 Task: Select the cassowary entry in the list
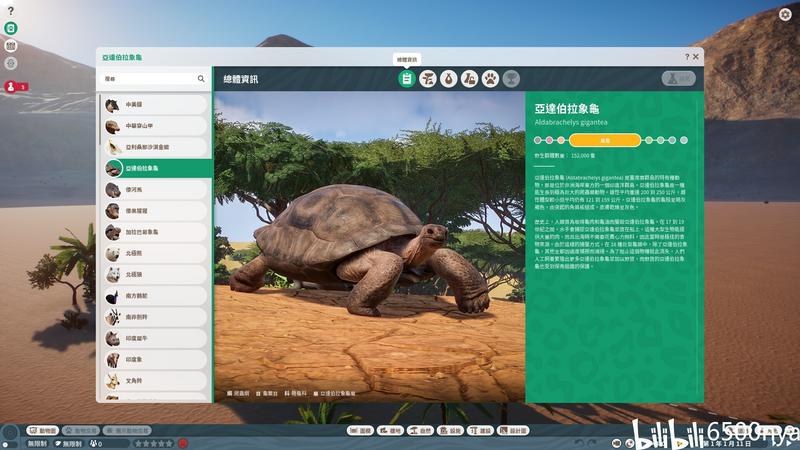click(x=155, y=296)
